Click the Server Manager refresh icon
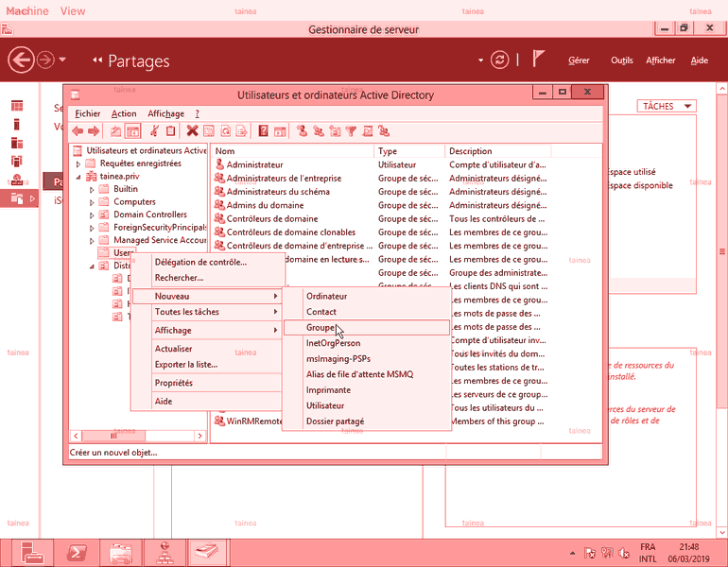The width and height of the screenshot is (728, 567). (499, 60)
